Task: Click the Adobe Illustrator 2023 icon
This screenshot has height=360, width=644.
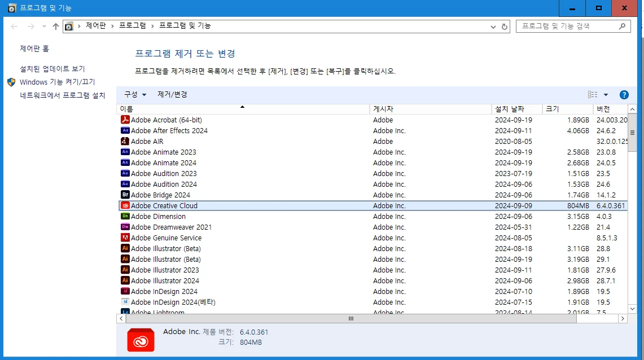Action: (x=125, y=270)
